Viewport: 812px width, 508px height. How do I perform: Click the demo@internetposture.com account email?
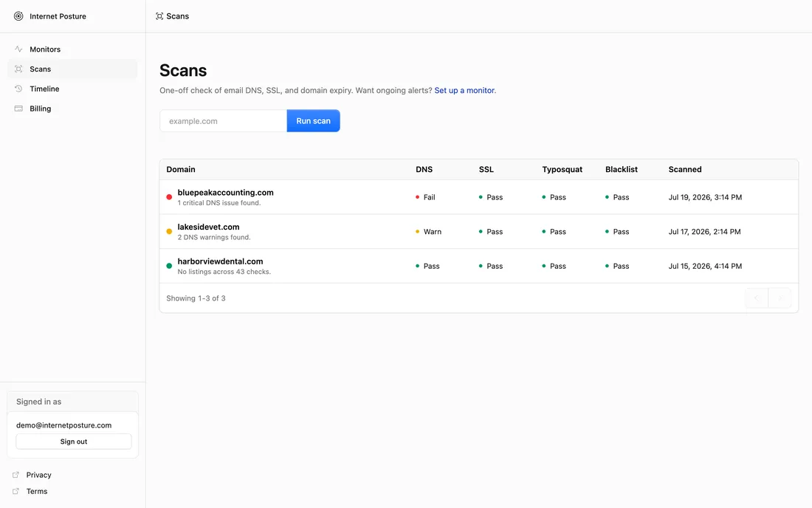click(x=63, y=425)
